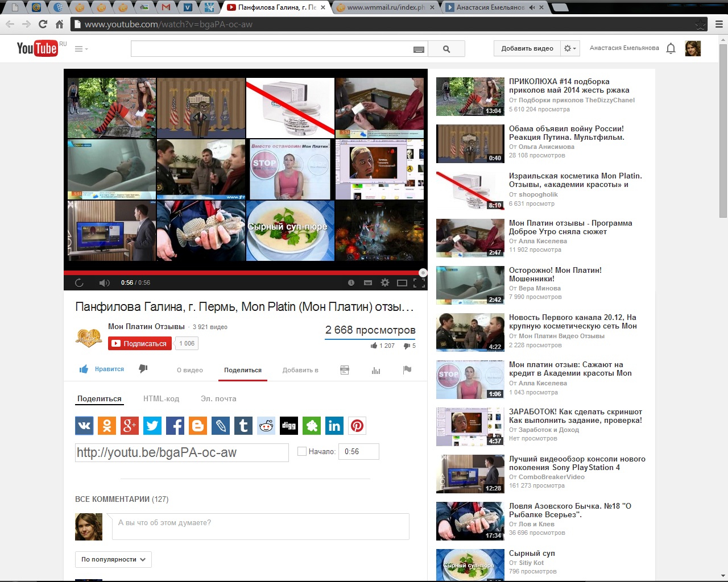Share the video on Odnoklassniki
The width and height of the screenshot is (728, 582).
pos(107,425)
